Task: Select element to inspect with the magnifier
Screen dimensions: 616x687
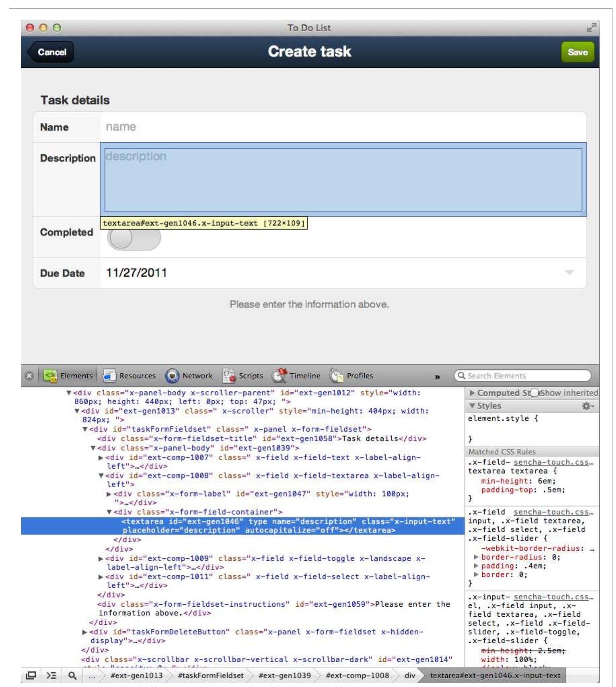Action: coord(72,675)
